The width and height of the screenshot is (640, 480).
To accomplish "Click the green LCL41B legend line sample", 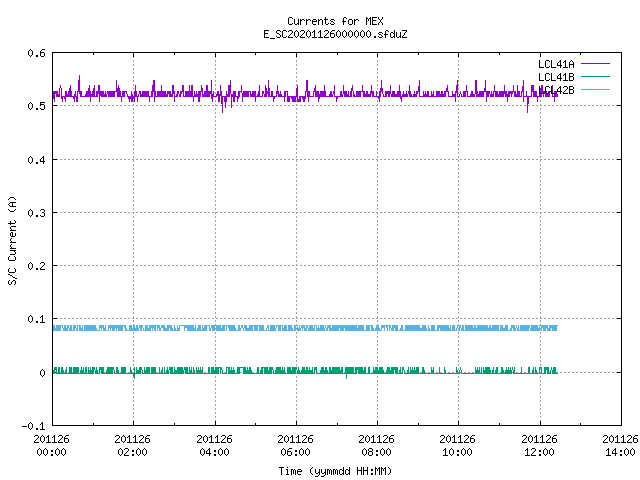I will click(x=595, y=76).
